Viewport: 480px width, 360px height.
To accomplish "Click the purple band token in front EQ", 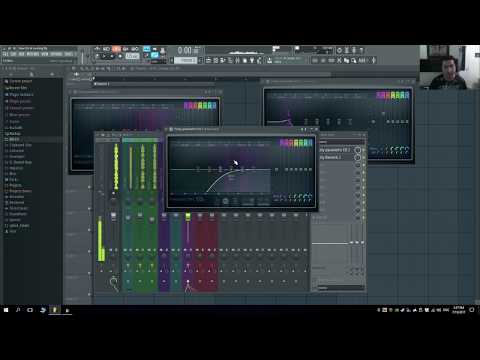I will [x=283, y=143].
